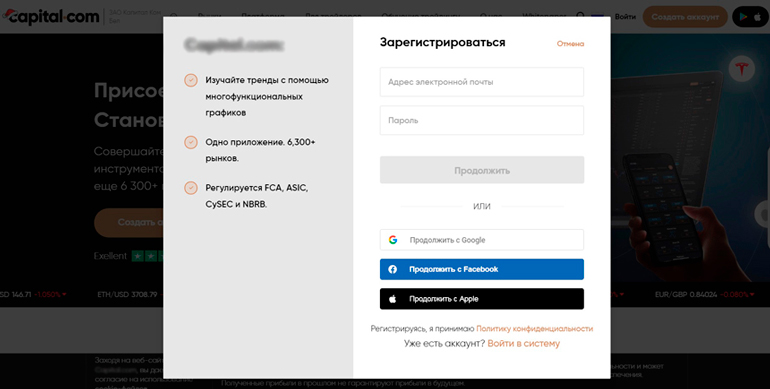Click the Создать аккаунт header button
This screenshot has width=770, height=389.
pos(685,17)
